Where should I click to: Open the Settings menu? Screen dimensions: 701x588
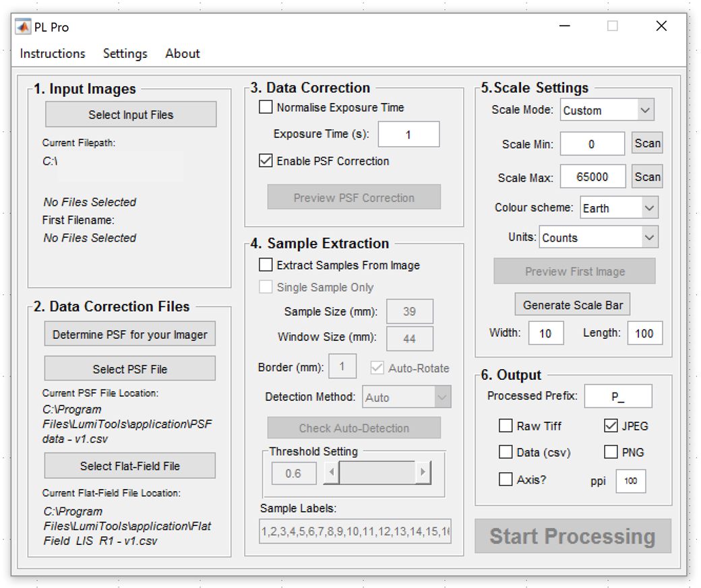point(125,54)
